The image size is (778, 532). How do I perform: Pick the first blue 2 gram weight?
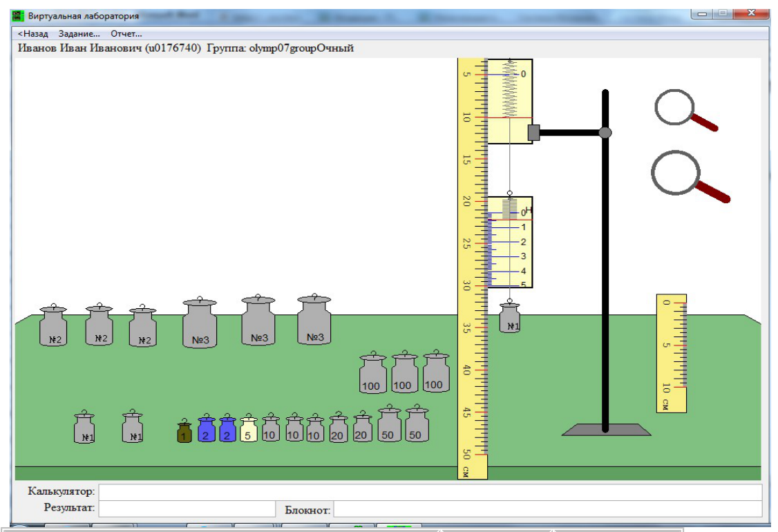pyautogui.click(x=207, y=428)
